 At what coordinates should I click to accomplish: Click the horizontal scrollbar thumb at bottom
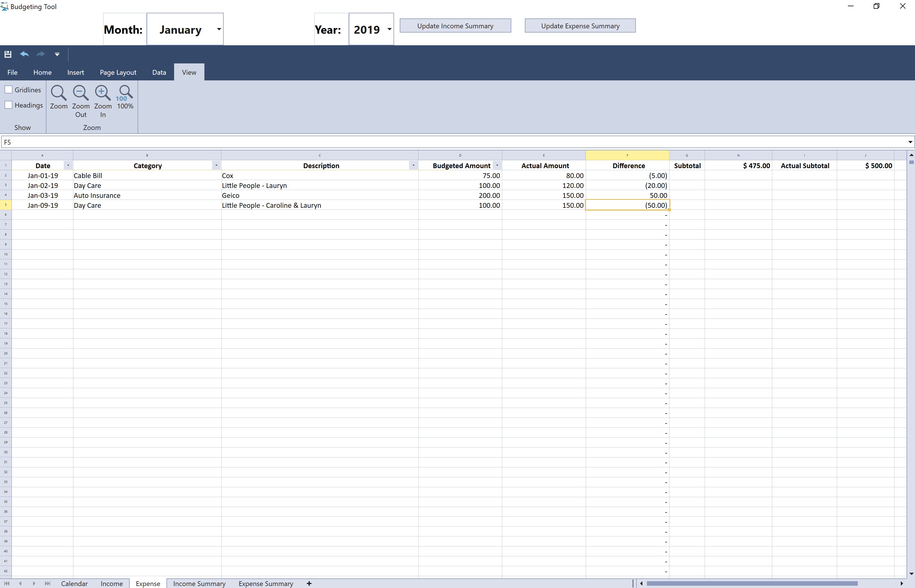752,583
